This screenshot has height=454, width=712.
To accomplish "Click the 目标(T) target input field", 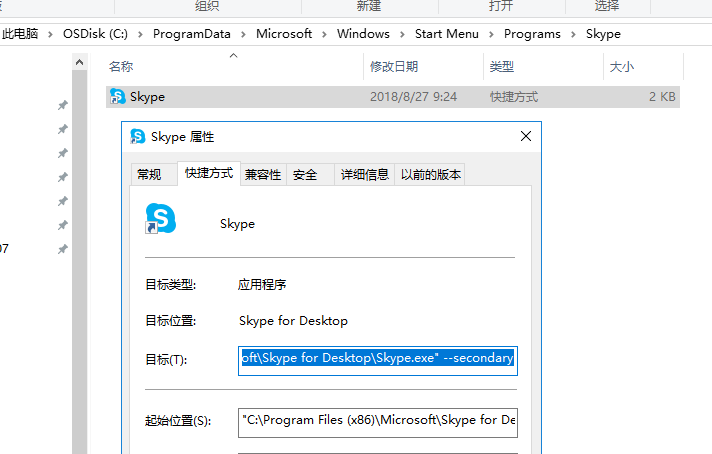I will 378,361.
